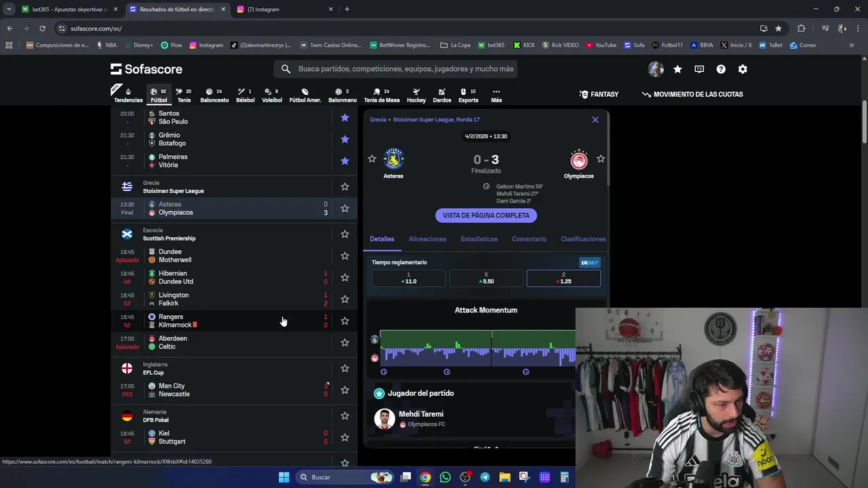Open Sofascore settings gear
The image size is (868, 488).
click(743, 69)
